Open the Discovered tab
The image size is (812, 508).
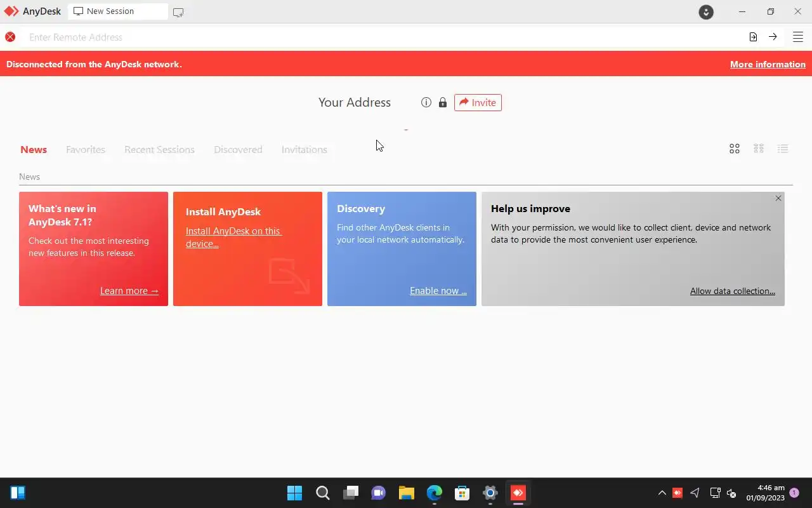click(x=238, y=150)
